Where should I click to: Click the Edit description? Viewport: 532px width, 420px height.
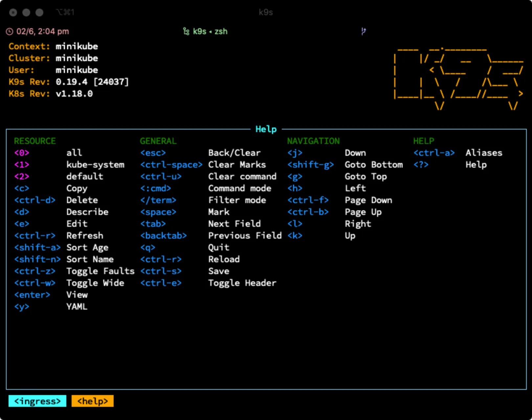tap(77, 224)
